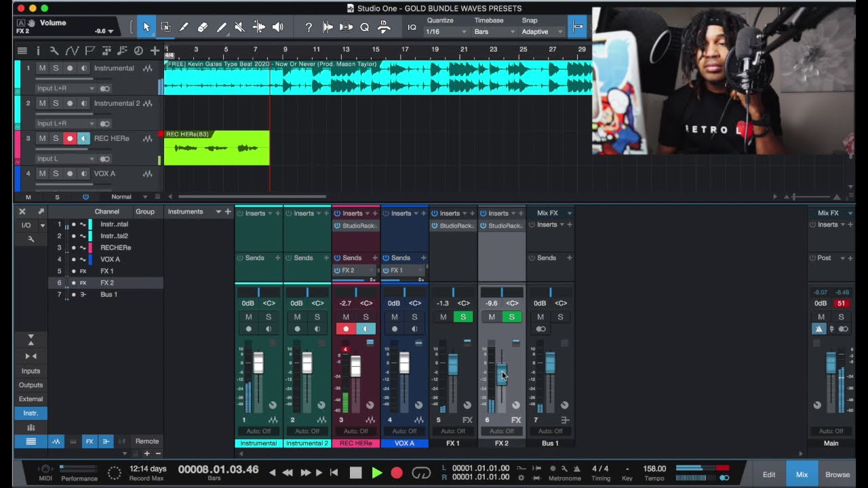868x488 pixels.
Task: Select the Group tab in console list
Action: point(145,211)
